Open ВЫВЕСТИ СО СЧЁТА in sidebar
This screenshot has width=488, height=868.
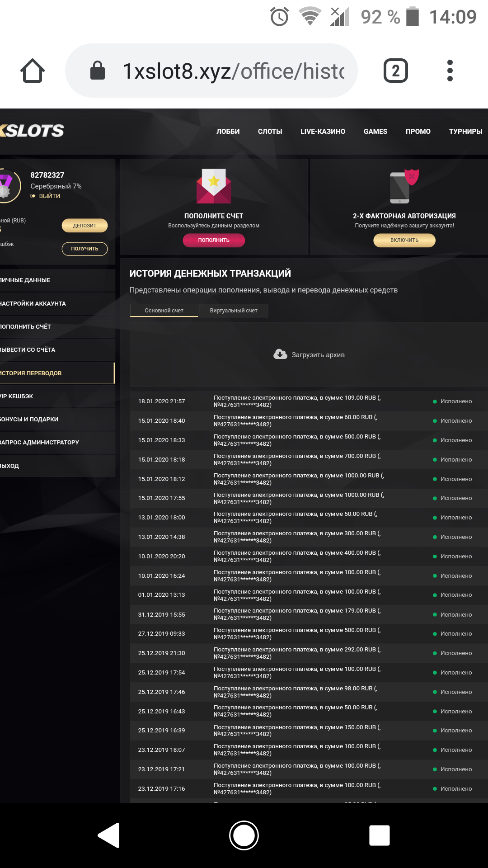(57, 350)
